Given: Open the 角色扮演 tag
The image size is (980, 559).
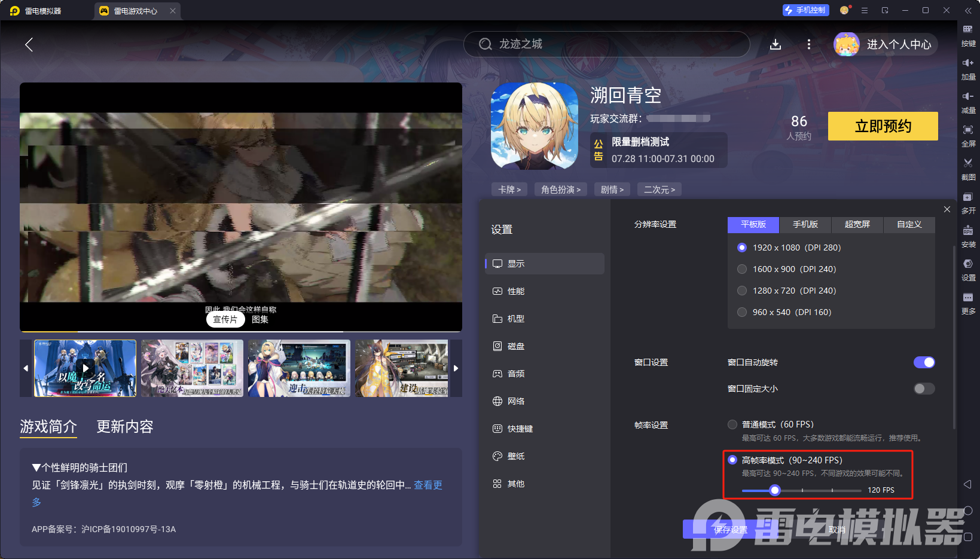Looking at the screenshot, I should point(561,190).
